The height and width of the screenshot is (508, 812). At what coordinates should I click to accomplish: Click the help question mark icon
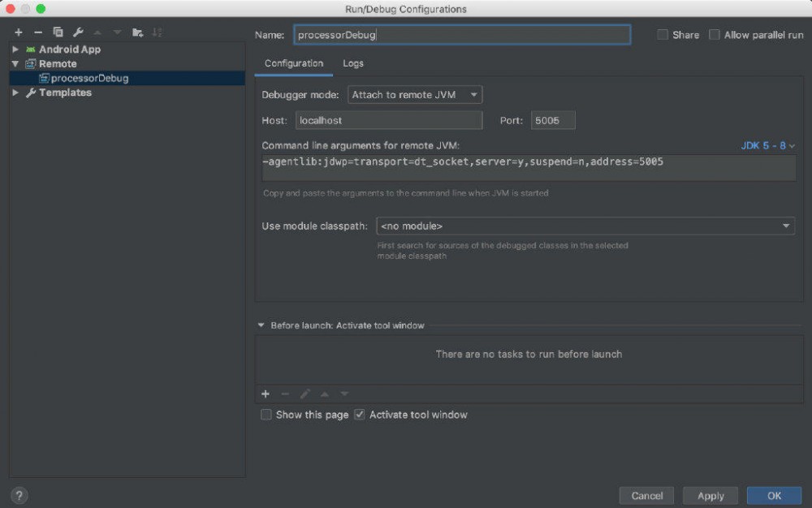pyautogui.click(x=19, y=495)
